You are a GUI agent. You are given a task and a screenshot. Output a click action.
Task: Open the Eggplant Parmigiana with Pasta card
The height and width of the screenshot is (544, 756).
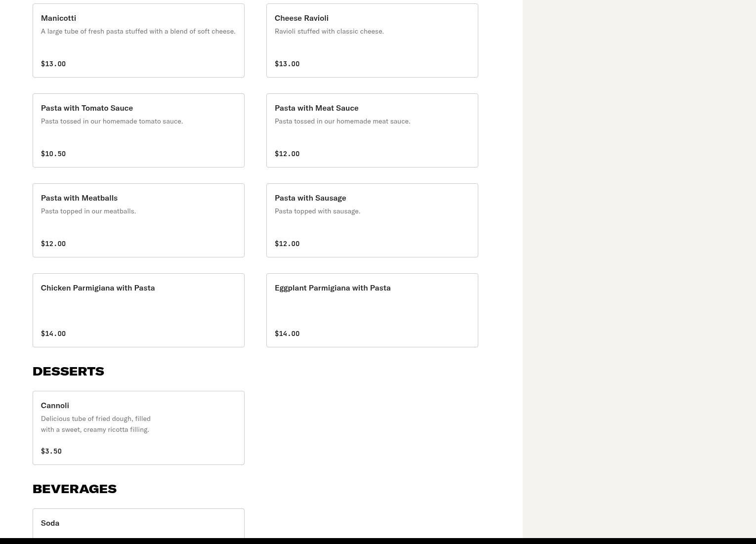(372, 310)
